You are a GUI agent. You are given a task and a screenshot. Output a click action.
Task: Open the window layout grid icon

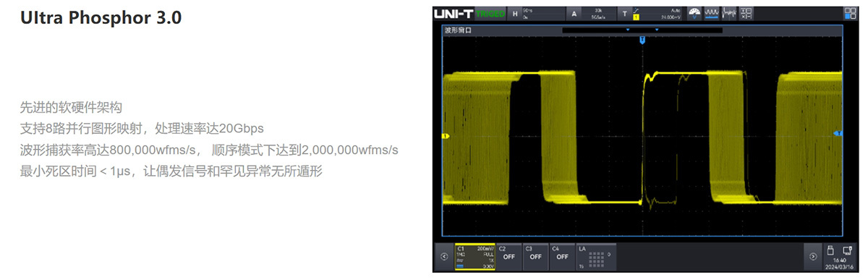[850, 14]
